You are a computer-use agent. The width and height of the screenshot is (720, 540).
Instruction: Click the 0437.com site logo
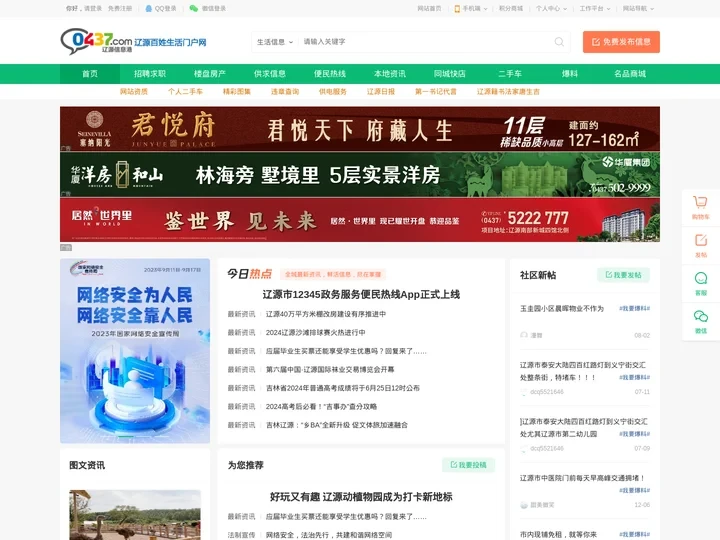[x=133, y=41]
